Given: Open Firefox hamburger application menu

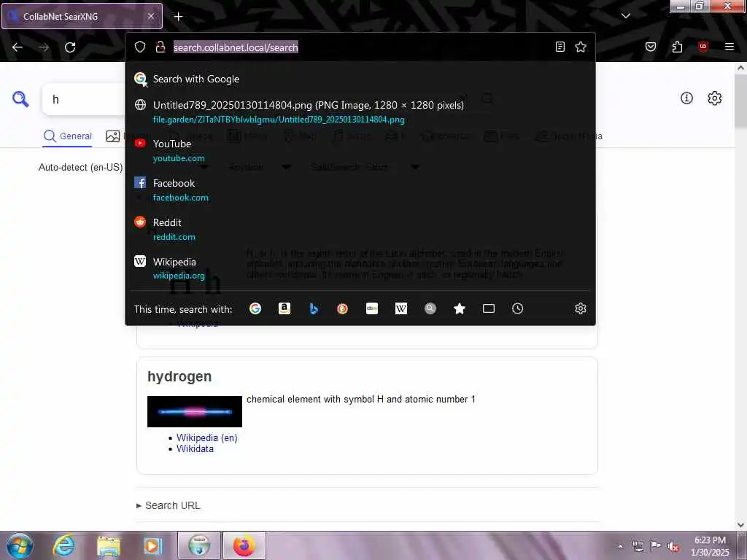Looking at the screenshot, I should [x=729, y=47].
